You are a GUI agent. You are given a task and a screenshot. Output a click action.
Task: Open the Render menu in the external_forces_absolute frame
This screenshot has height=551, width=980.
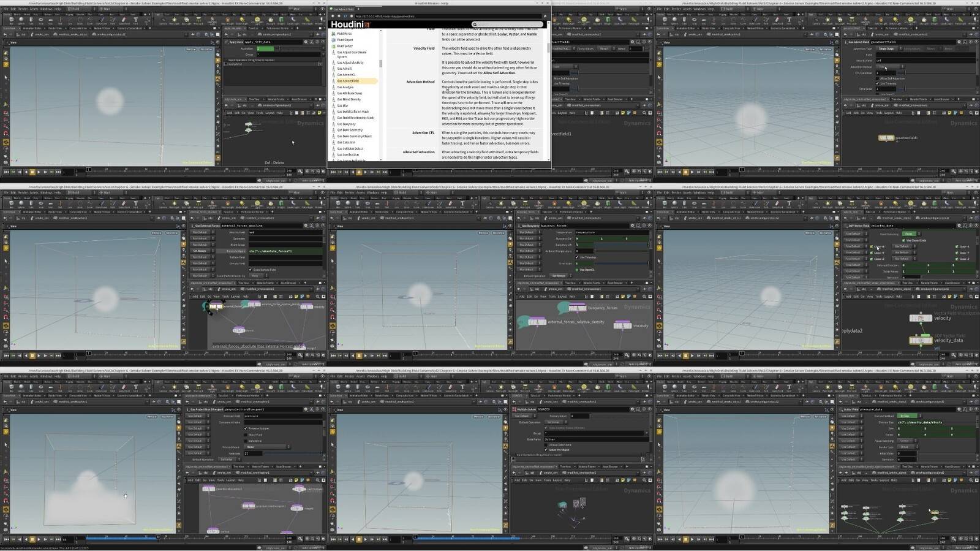point(23,192)
